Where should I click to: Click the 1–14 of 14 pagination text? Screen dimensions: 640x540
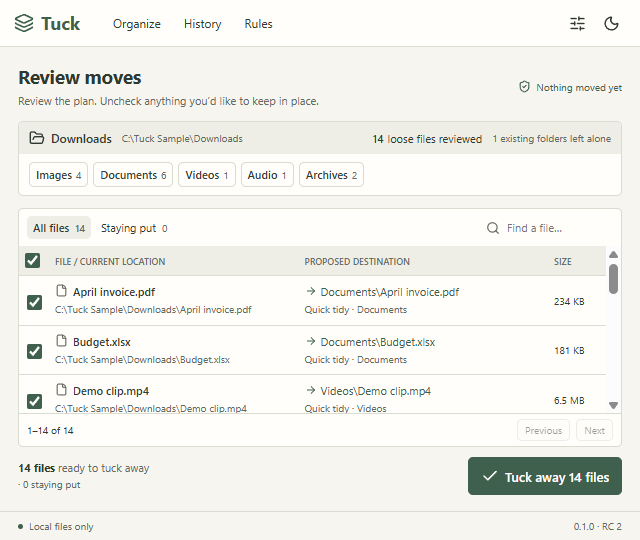click(50, 430)
